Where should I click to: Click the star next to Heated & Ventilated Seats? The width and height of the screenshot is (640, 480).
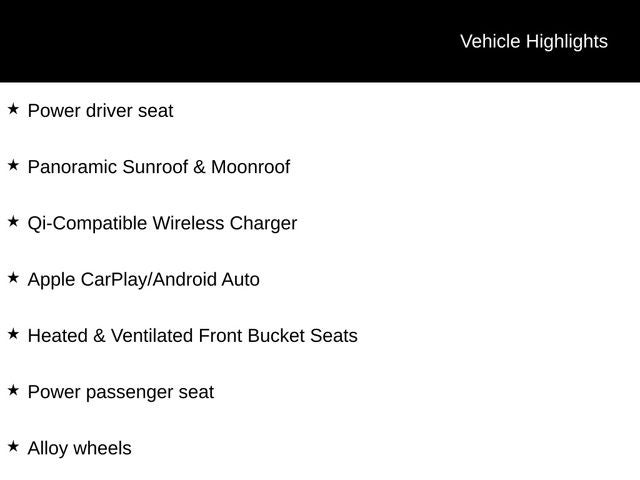point(13,334)
